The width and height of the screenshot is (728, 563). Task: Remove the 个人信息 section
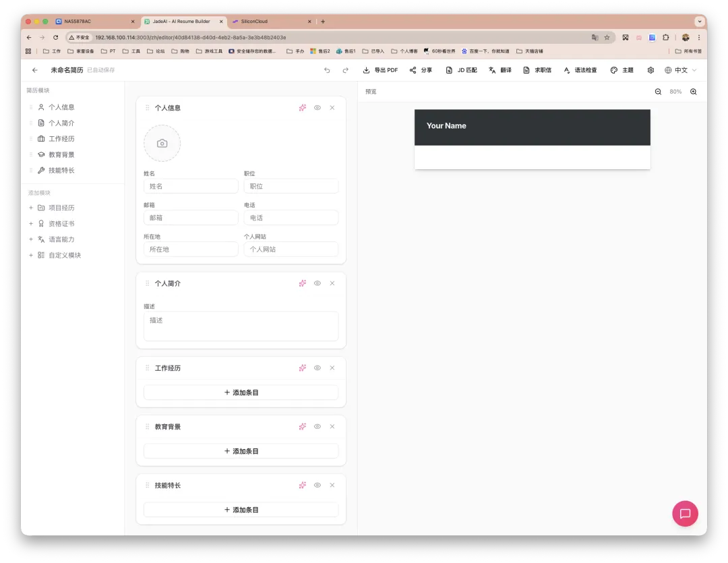(x=332, y=108)
